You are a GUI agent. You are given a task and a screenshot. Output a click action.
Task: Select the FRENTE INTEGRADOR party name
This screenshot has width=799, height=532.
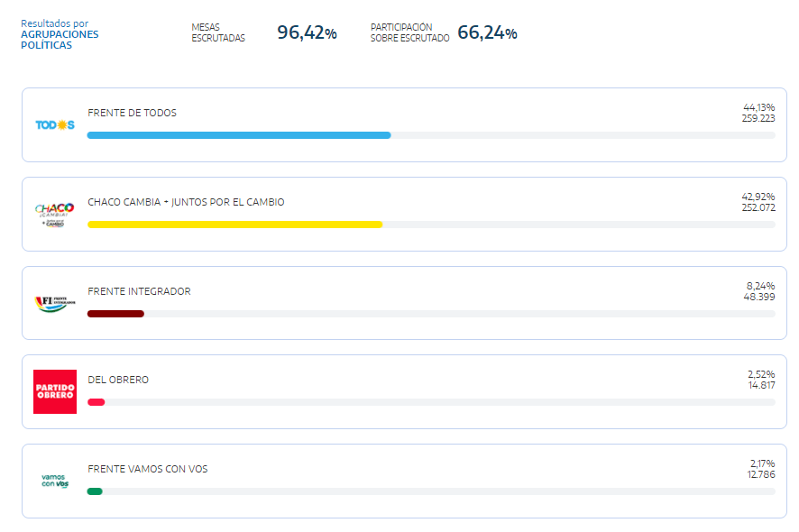coord(139,291)
